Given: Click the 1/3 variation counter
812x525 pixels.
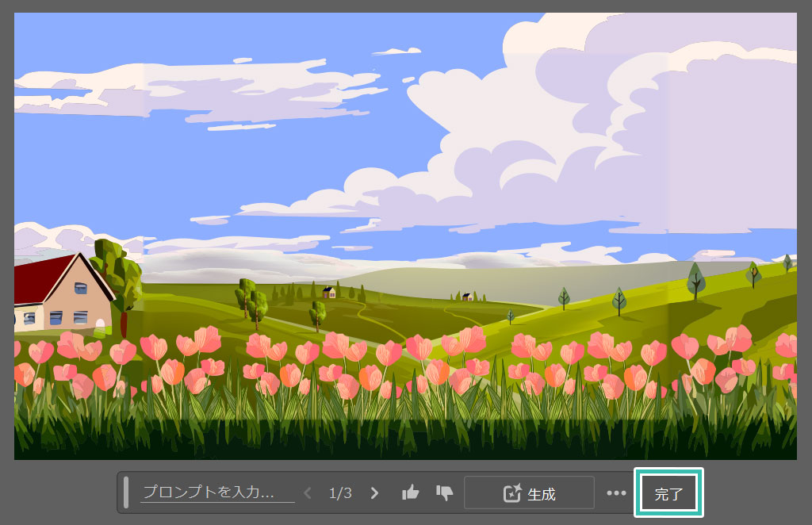Looking at the screenshot, I should tap(340, 493).
